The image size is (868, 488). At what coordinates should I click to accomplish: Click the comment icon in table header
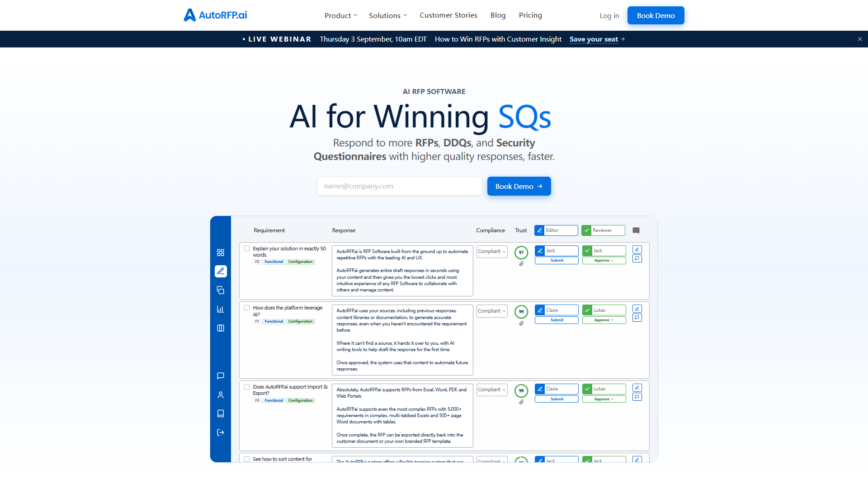636,230
